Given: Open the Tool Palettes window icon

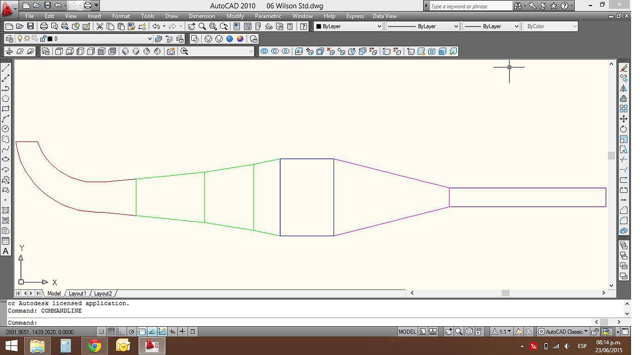Looking at the screenshot, I should [258, 26].
